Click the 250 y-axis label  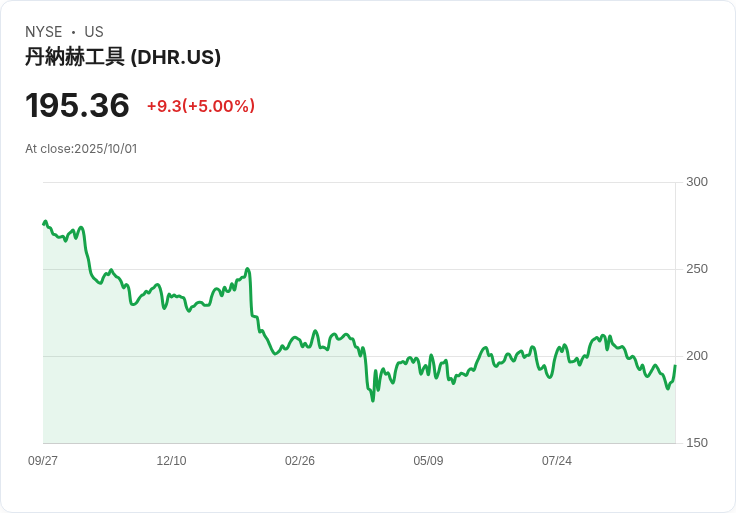coord(697,269)
